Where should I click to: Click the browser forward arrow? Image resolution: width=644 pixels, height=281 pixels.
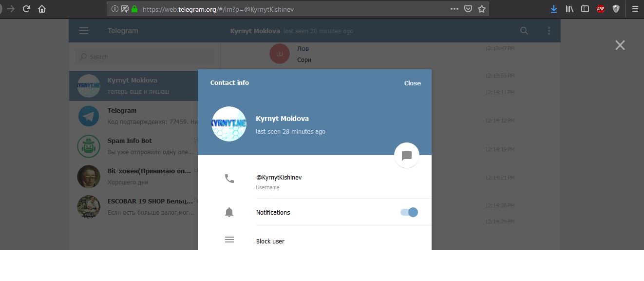[x=11, y=9]
